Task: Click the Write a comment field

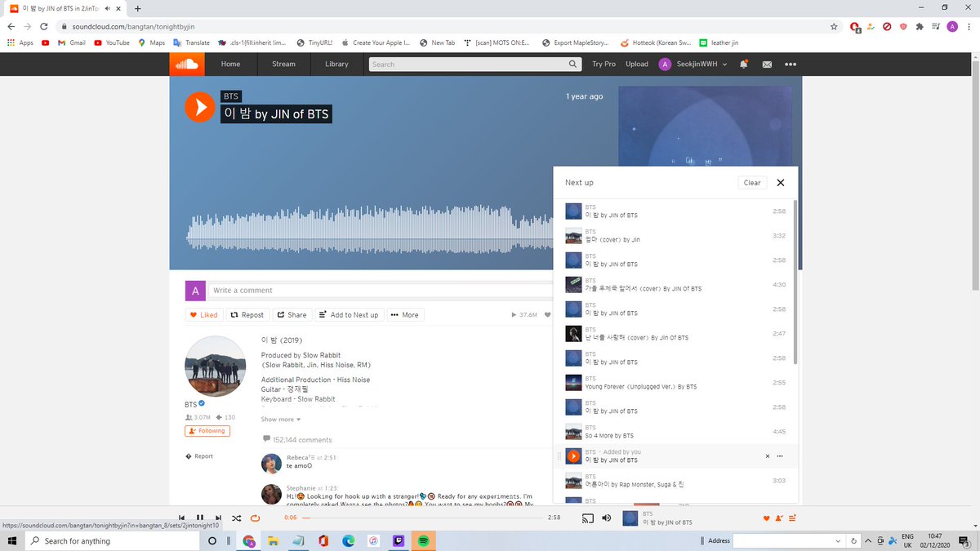Action: pyautogui.click(x=380, y=291)
